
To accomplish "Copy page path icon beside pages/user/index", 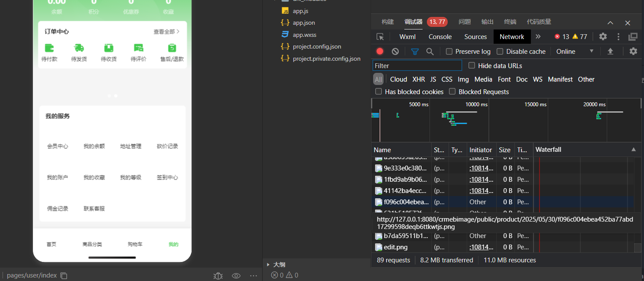I will pos(64,275).
